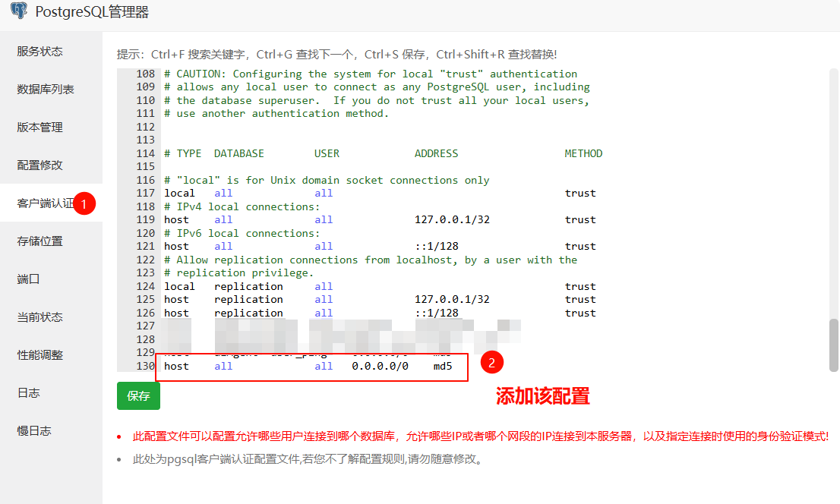Screen dimensions: 840x504
Task: Click '0.0.0.0/0' address on line 130
Action: (380, 367)
